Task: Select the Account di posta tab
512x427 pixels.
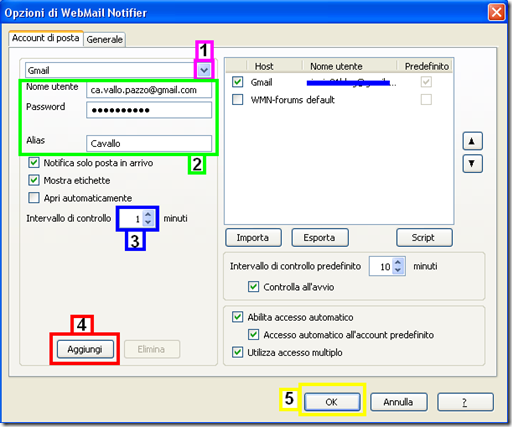Action: pos(46,38)
